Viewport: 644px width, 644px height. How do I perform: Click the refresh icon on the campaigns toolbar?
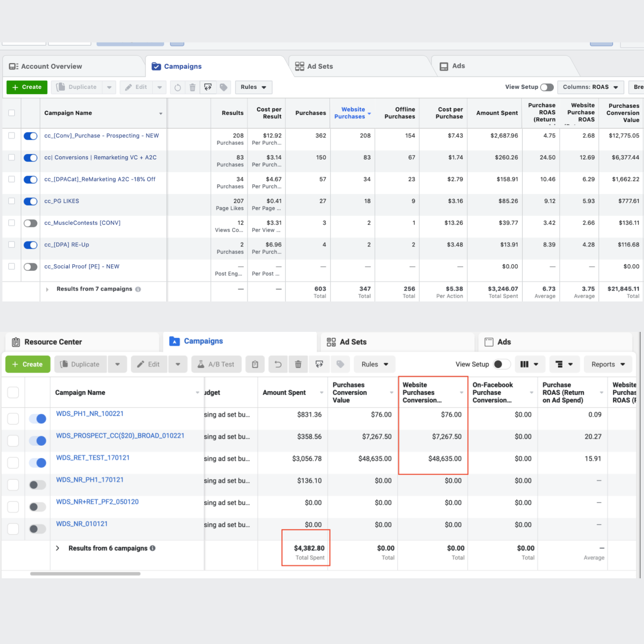pos(177,87)
